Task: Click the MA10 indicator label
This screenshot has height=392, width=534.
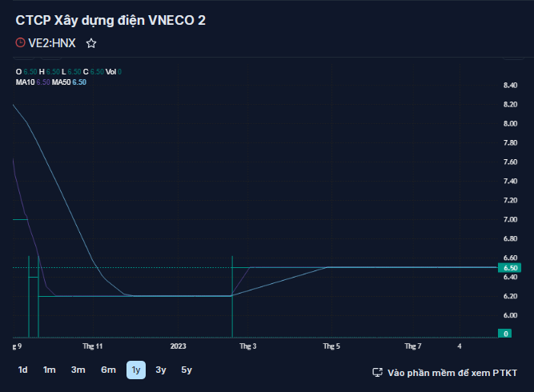Action: point(25,82)
